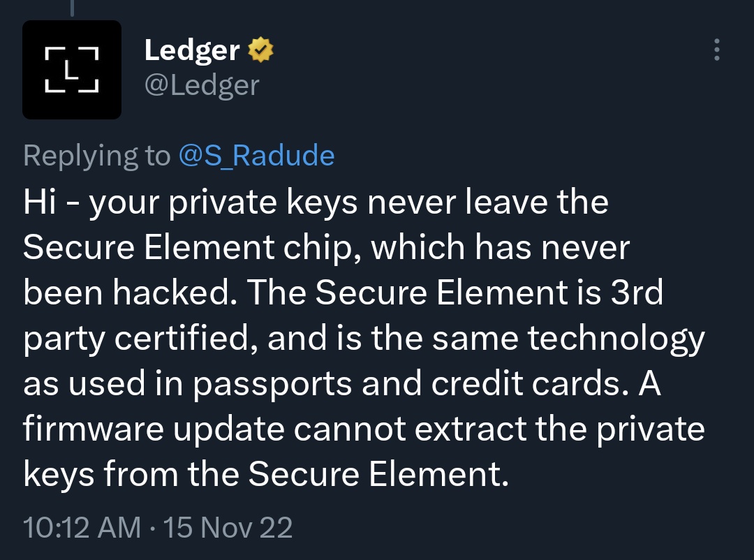Open the @S_Radude mention link
The width and height of the screenshot is (754, 560).
(x=256, y=155)
